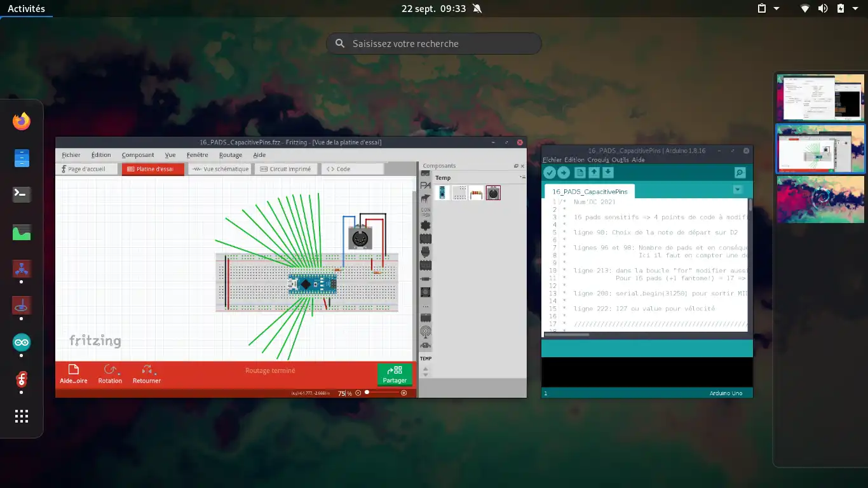868x488 pixels.
Task: Save sketch with Arduino down-arrow icon
Action: (607, 173)
